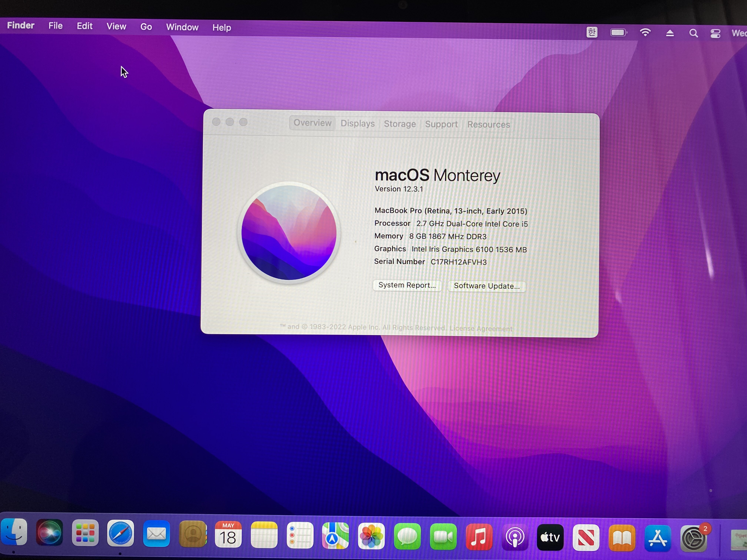Click serial number C17RH12AFVH3
The image size is (747, 560).
459,262
